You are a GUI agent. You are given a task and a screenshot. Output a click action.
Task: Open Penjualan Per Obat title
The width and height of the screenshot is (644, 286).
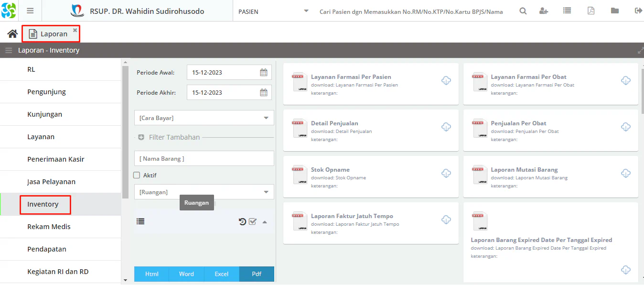coord(518,123)
